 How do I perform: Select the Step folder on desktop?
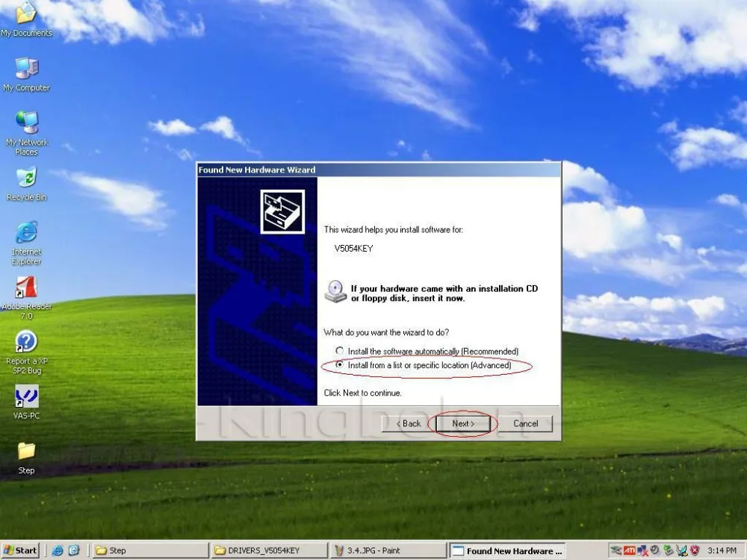[x=26, y=458]
